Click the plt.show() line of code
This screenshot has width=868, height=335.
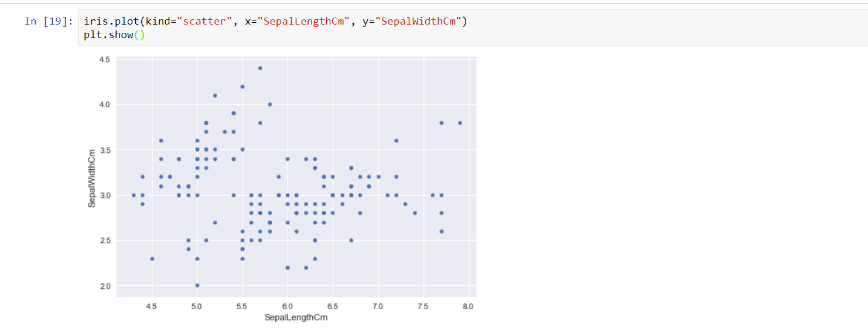coord(114,35)
